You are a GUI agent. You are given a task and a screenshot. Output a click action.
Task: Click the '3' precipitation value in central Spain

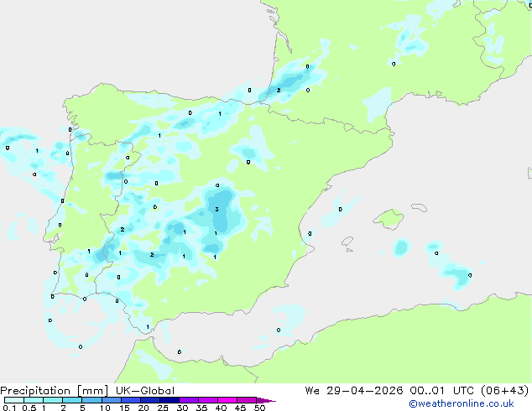coord(217,209)
